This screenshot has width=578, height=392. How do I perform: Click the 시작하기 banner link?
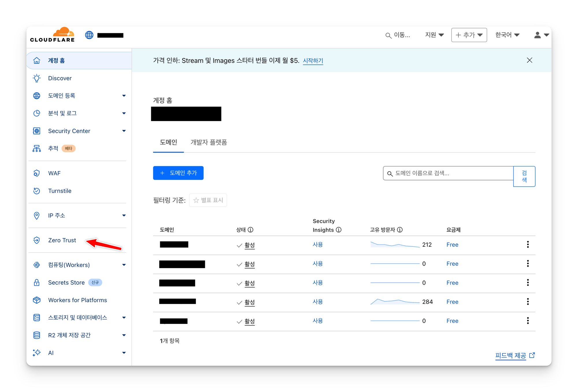pos(313,60)
